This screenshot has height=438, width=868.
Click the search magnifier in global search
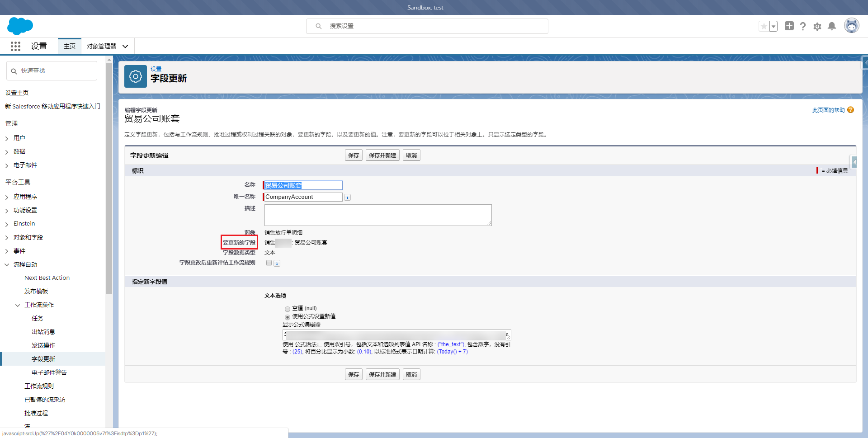tap(319, 26)
